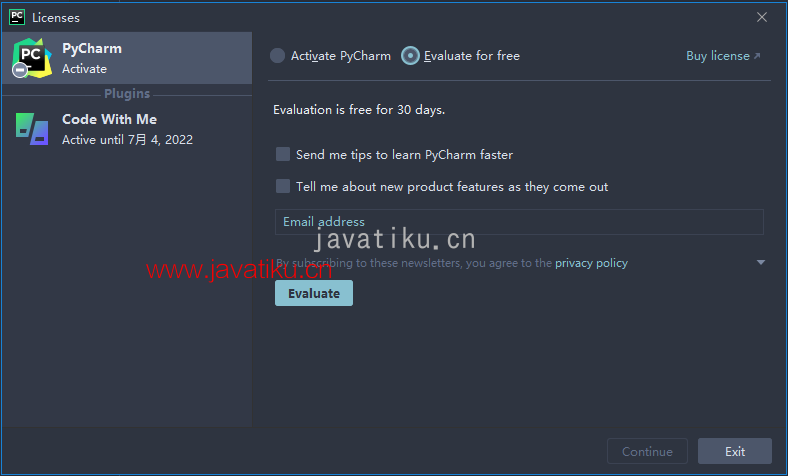The height and width of the screenshot is (476, 788).
Task: Close the Licenses dialog
Action: 762,17
